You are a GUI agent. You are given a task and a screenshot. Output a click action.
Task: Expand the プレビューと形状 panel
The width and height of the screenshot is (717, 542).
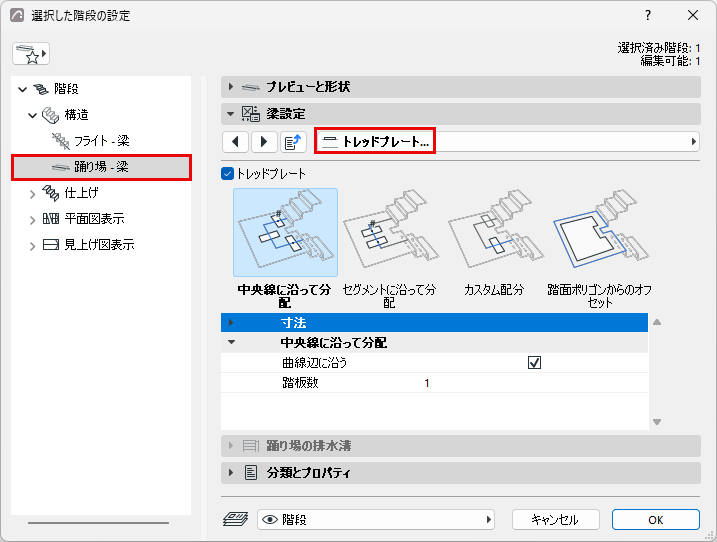pyautogui.click(x=230, y=86)
